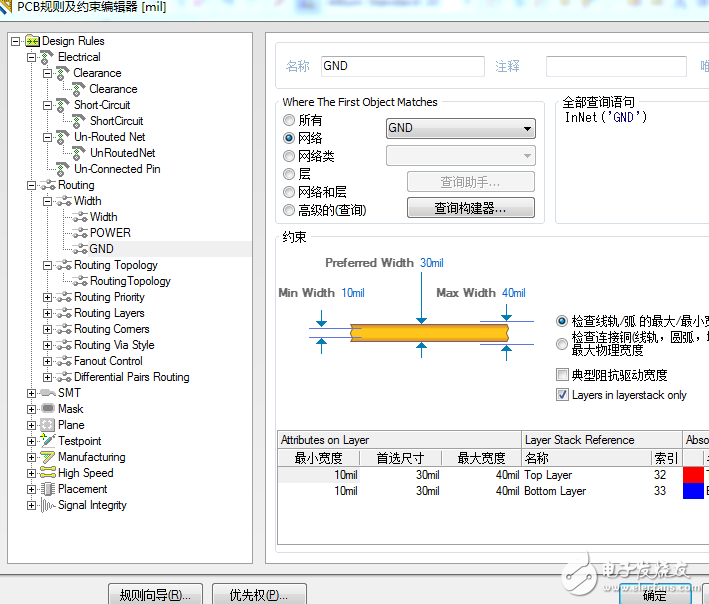Click the Testpoint category icon
Screen dimensions: 709x604
(47, 440)
